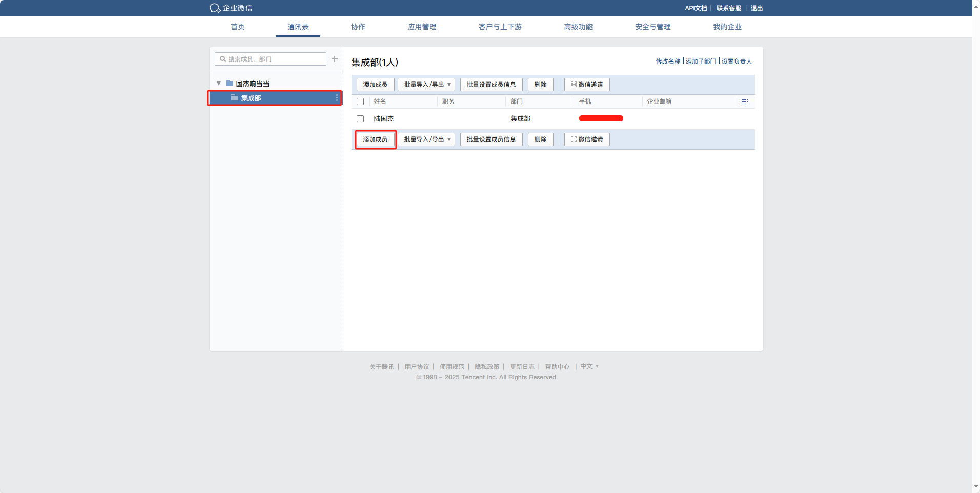Image resolution: width=980 pixels, height=493 pixels.
Task: Open 批量导入/导出 dropdown in lower toolbar
Action: click(426, 139)
